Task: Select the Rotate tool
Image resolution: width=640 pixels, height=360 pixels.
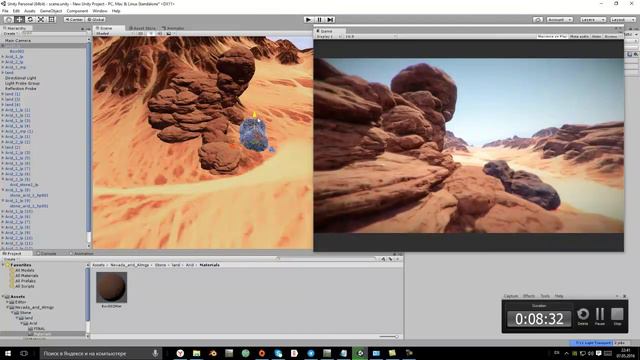Action: pyautogui.click(x=30, y=20)
